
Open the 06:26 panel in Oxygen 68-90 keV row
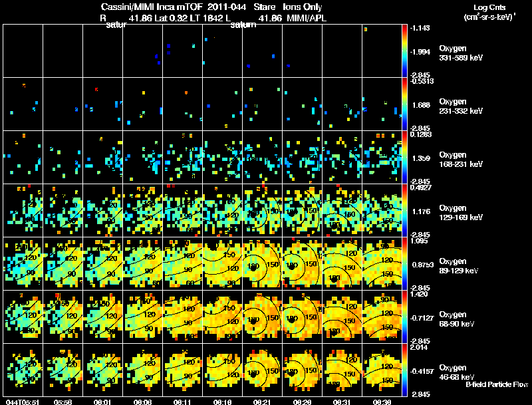[x=303, y=317]
